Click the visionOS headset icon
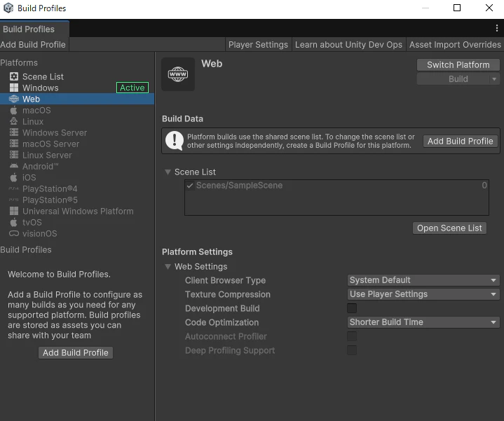Viewport: 504px width, 421px height. click(14, 233)
